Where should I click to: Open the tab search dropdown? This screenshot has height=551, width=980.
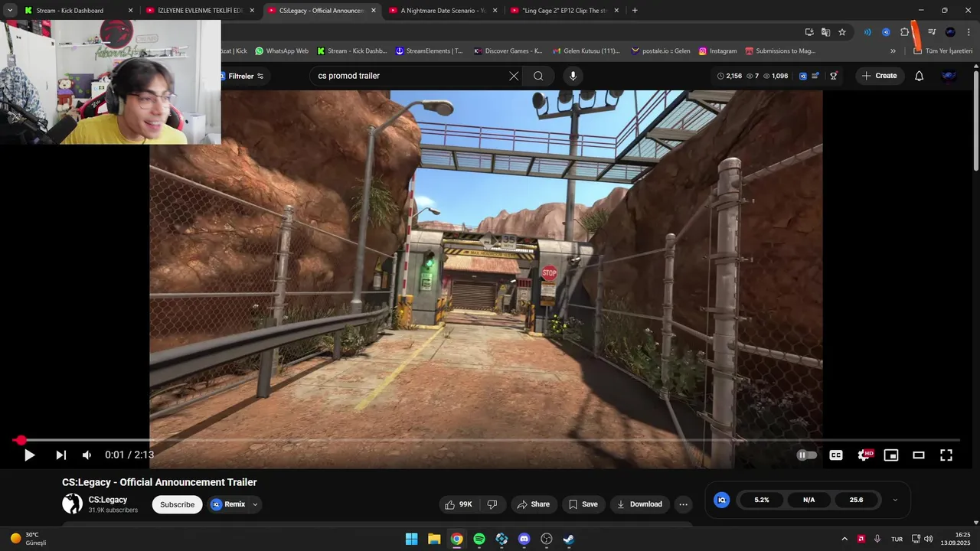coord(10,11)
